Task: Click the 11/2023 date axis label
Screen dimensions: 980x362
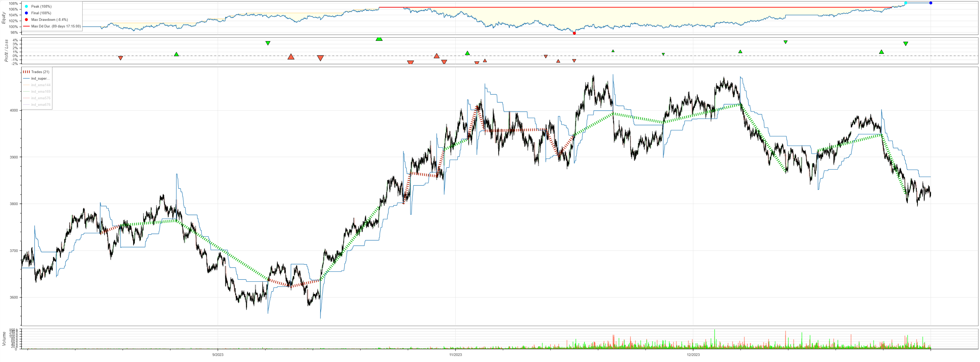Action: (455, 355)
